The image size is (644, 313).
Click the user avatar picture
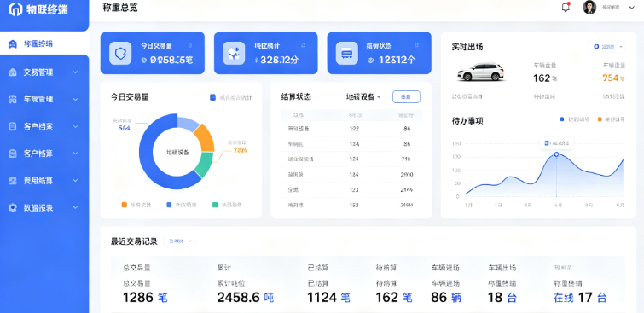tap(589, 8)
